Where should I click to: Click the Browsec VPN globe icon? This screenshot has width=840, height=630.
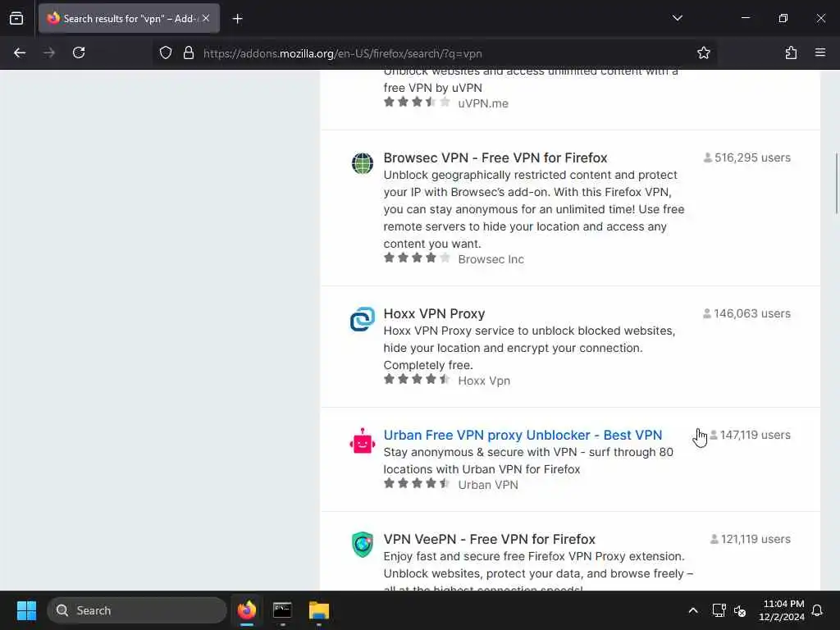click(362, 163)
